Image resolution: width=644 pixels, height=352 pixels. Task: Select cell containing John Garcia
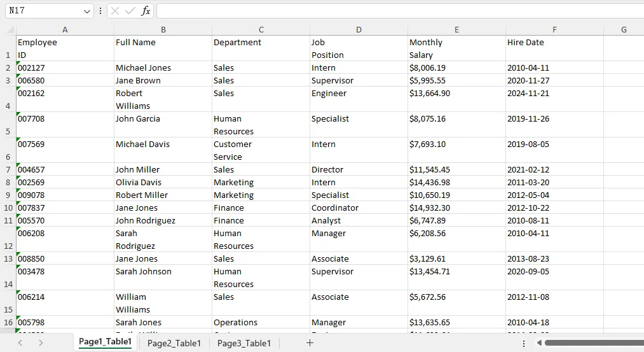coord(163,125)
